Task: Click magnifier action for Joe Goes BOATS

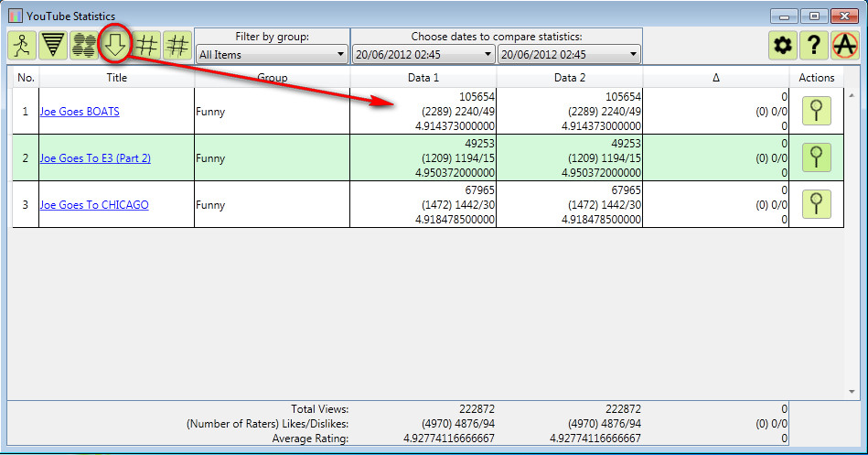Action: click(x=816, y=111)
